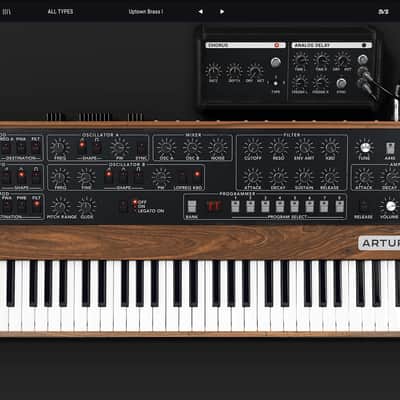Click the Mixer Osc A knob
Screen dimensions: 400x400
click(166, 147)
